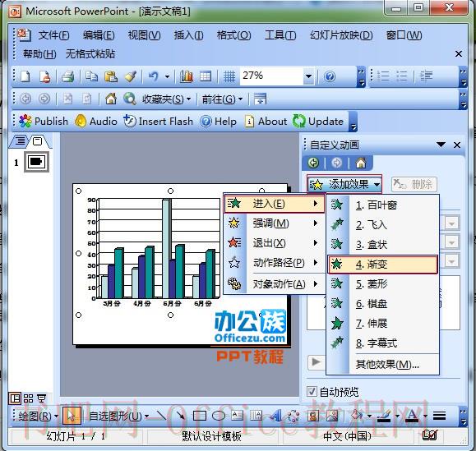Choose the 1. 百叶窗 effect
The height and width of the screenshot is (451, 476).
tap(383, 205)
